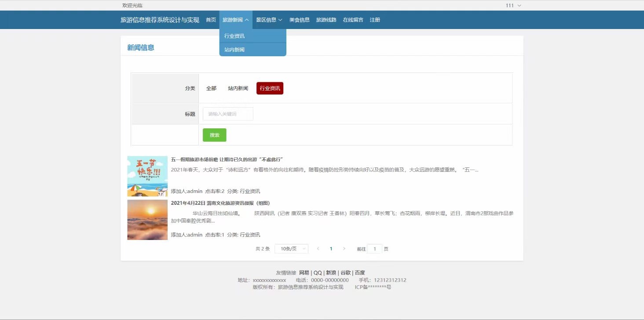Screen dimensions: 644x320
Task: Focus the 标题 keyword input field
Action: (x=228, y=114)
